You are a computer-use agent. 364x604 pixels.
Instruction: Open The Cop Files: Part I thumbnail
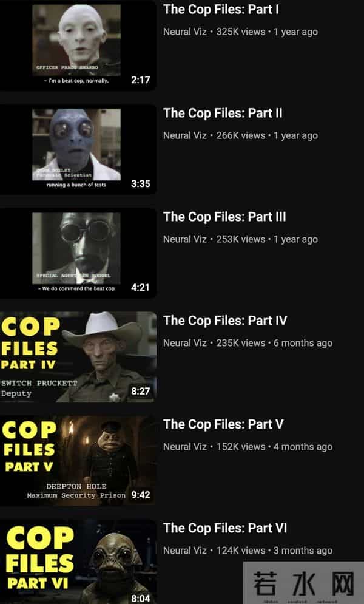[78, 46]
